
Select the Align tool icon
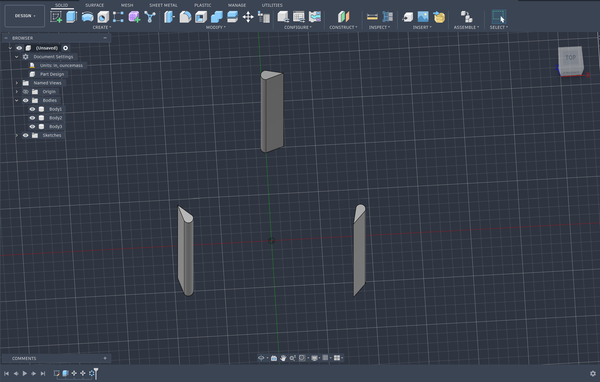264,17
